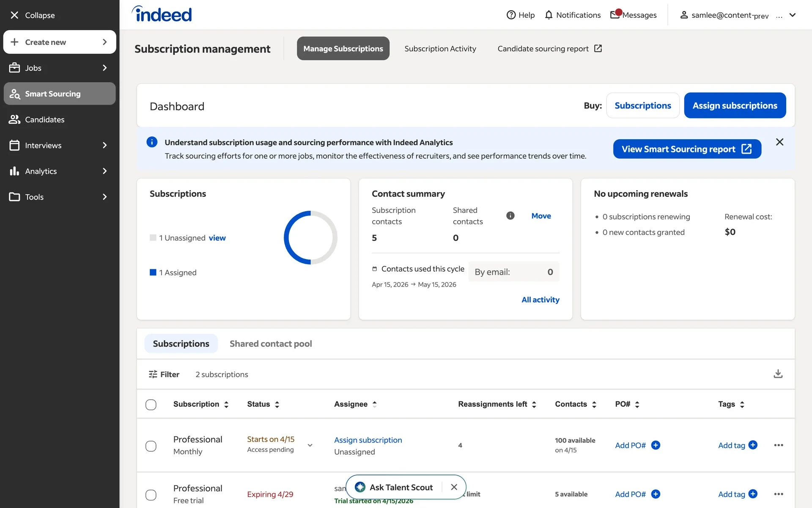Expand the Starts on 4/15 status chevron
Viewport: 812px width, 508px height.
[310, 445]
